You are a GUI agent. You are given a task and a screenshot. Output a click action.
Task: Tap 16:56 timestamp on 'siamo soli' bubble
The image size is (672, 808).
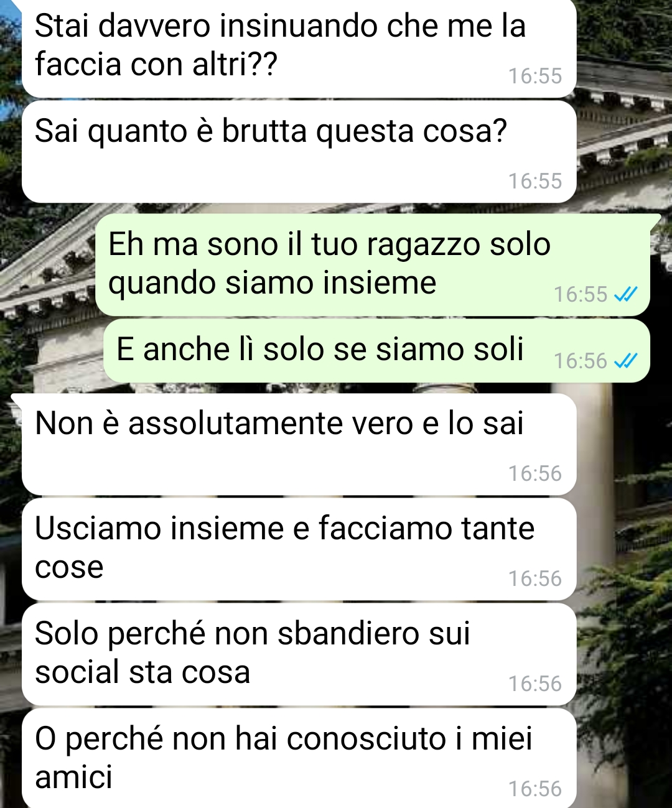[x=580, y=361]
